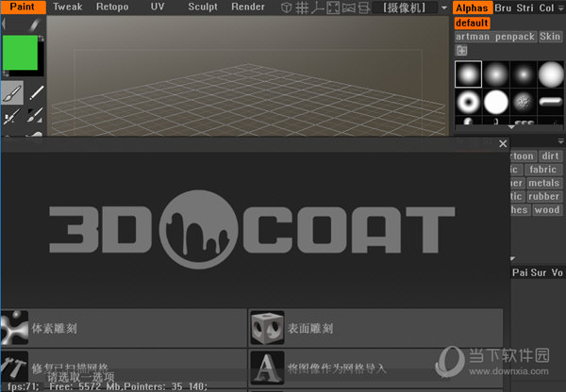Screen dimensions: 566x392
Task: Open the Sur panel tab
Action: click(x=539, y=272)
